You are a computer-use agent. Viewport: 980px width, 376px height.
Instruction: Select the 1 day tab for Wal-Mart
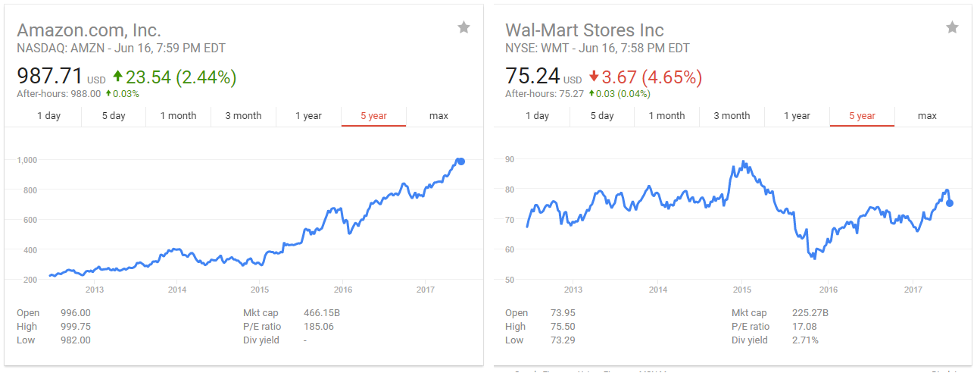537,116
